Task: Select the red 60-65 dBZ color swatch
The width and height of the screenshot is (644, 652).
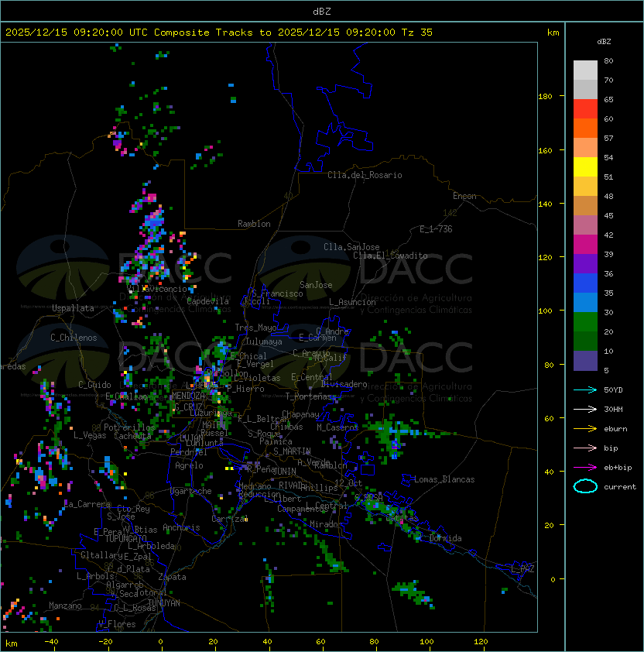Action: 585,109
